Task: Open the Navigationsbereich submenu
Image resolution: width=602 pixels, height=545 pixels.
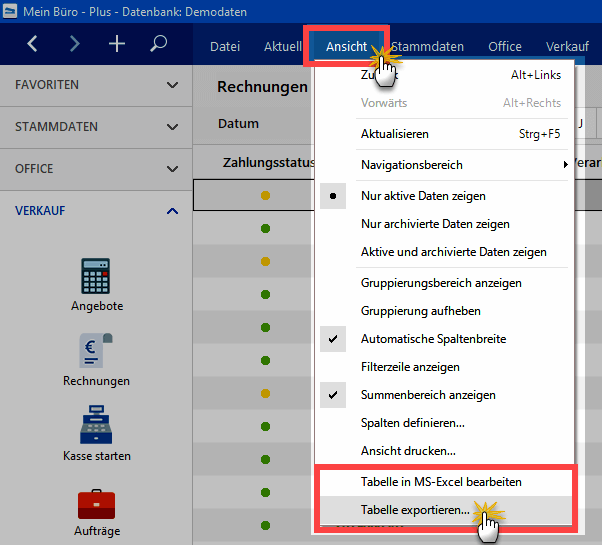Action: (x=444, y=165)
